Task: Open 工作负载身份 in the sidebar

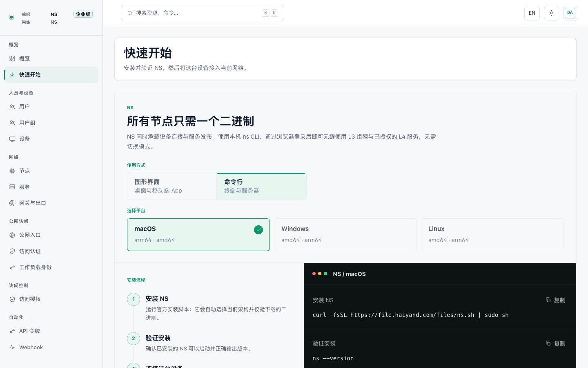Action: coord(51,267)
